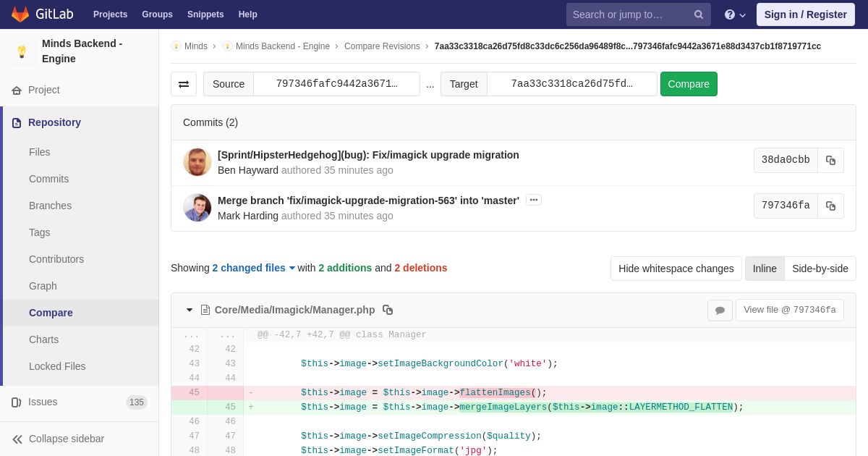Click Minds Backend - Engine project title

pyautogui.click(x=82, y=51)
